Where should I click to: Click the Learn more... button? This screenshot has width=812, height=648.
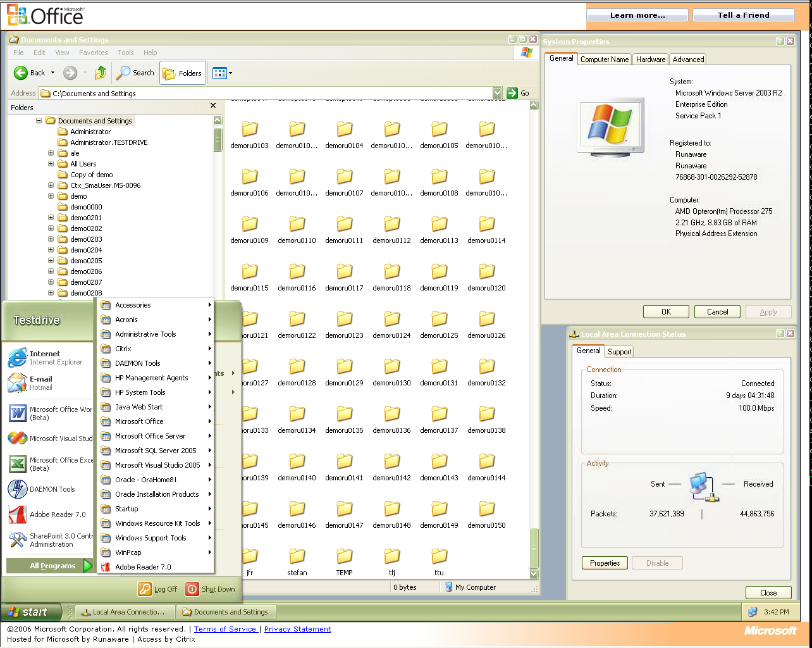[x=637, y=15]
